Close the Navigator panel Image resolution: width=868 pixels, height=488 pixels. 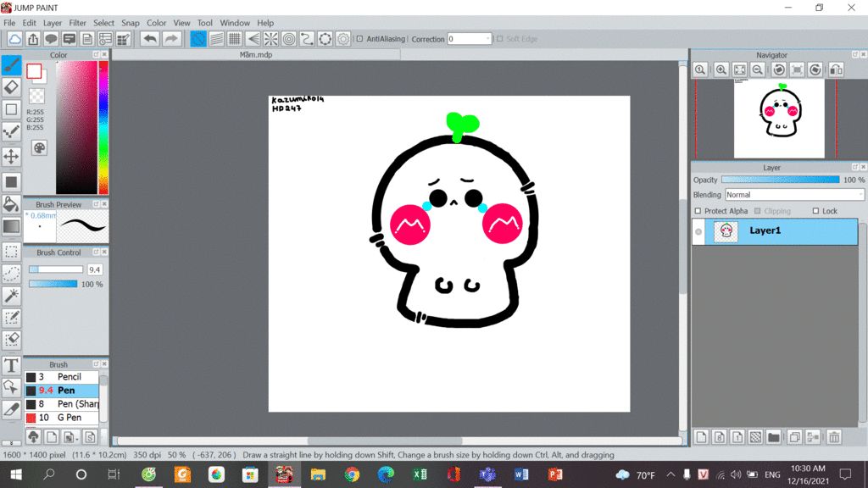tap(863, 55)
